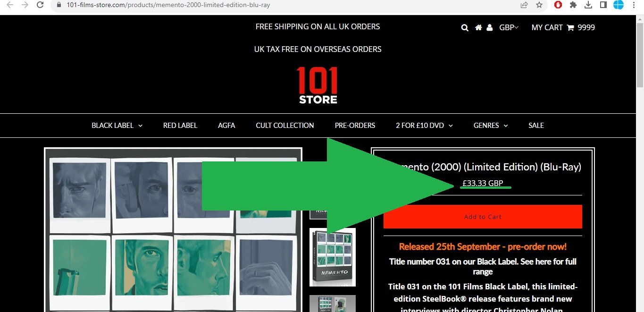The height and width of the screenshot is (312, 644).
Task: Reload the page with the refresh icon
Action: point(41,5)
